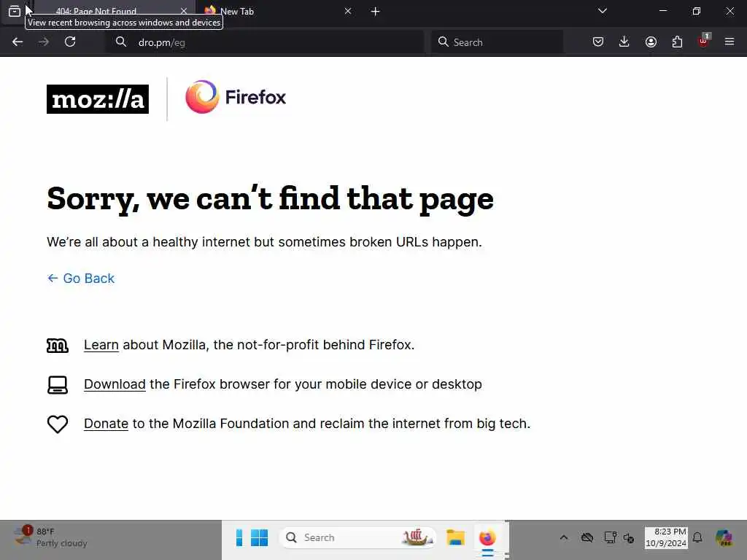Open the Firefox account menu
This screenshot has height=560, width=747.
(x=651, y=42)
